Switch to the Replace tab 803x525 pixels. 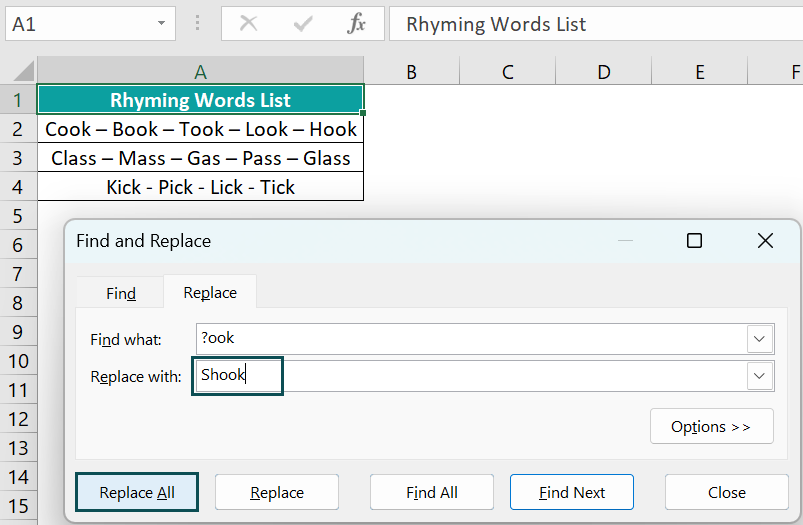tap(210, 292)
